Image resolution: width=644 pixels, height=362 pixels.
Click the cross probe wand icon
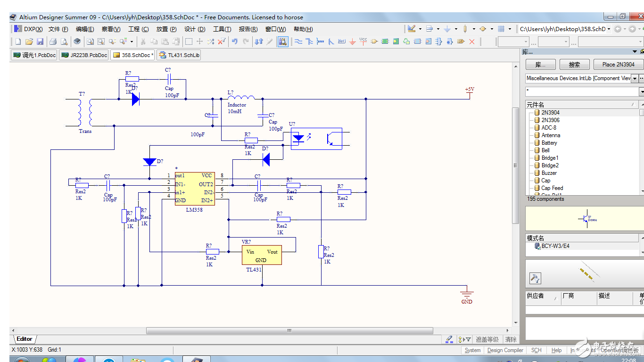pos(270,41)
